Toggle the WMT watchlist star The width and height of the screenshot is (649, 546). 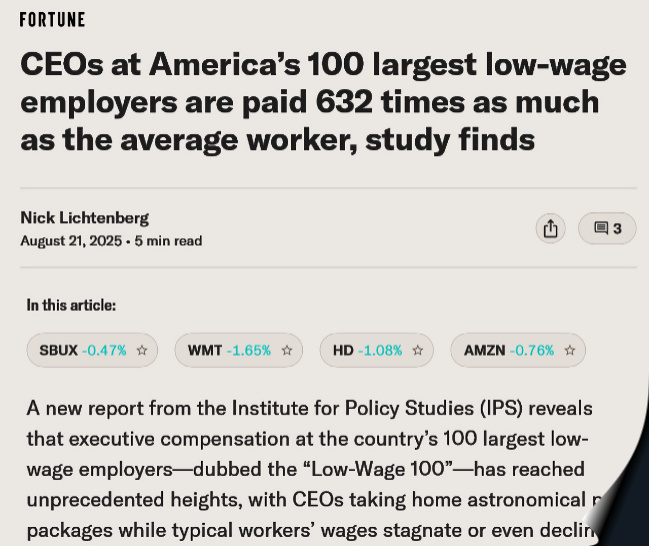(x=287, y=351)
